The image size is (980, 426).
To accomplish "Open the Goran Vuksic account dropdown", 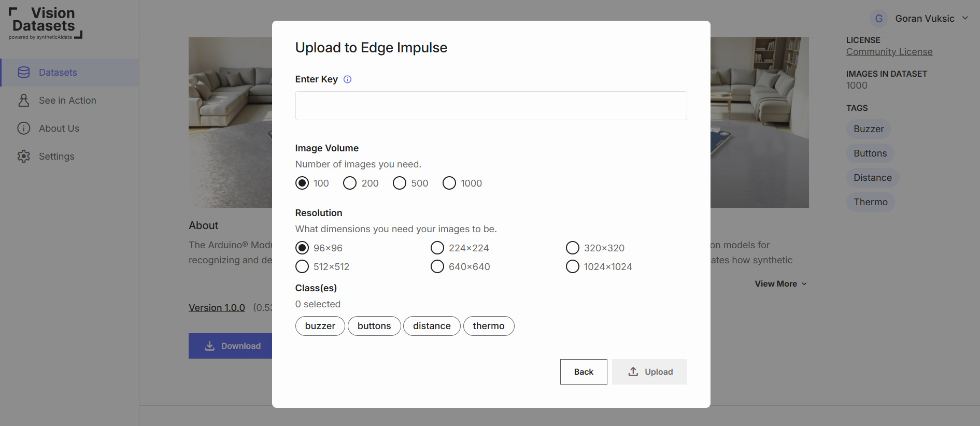I will point(920,19).
